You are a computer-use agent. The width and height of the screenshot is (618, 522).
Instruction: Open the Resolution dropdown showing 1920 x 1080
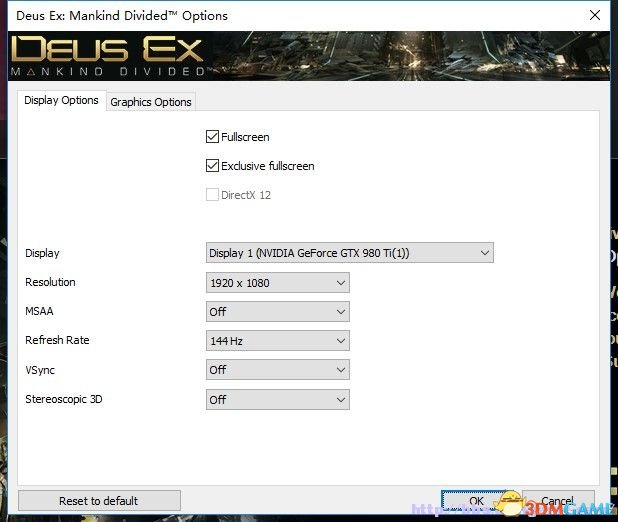(277, 283)
